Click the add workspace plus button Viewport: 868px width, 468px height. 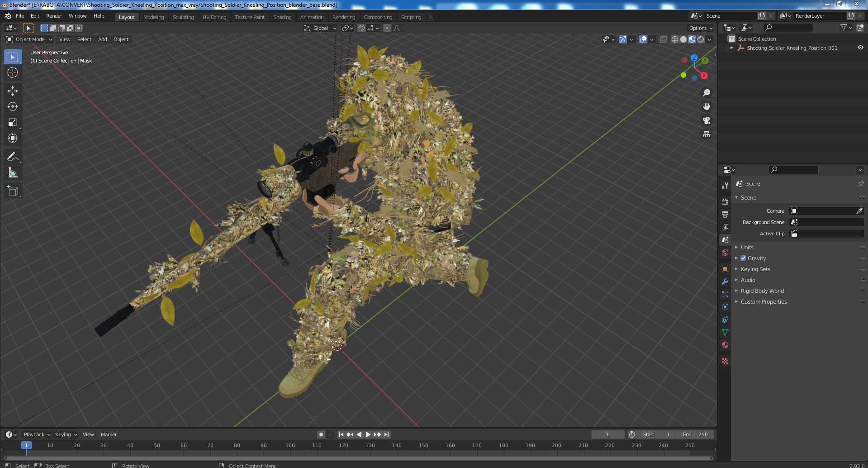coord(431,17)
